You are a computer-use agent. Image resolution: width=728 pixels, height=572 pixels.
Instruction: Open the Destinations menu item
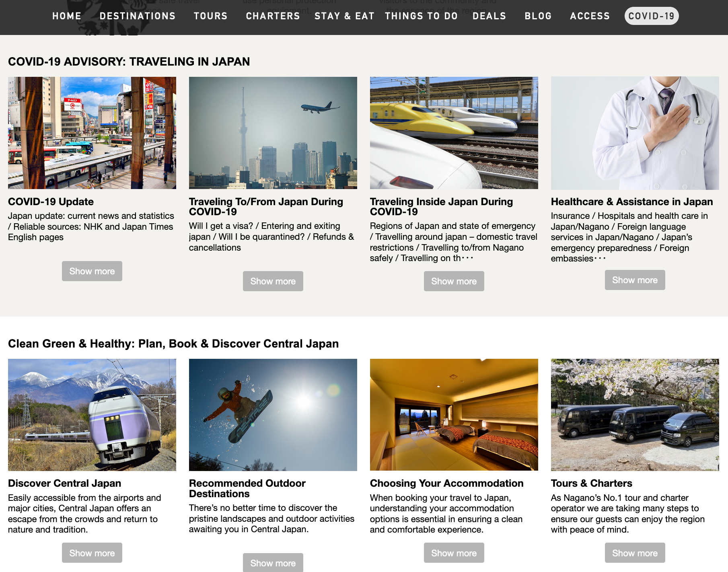(137, 16)
